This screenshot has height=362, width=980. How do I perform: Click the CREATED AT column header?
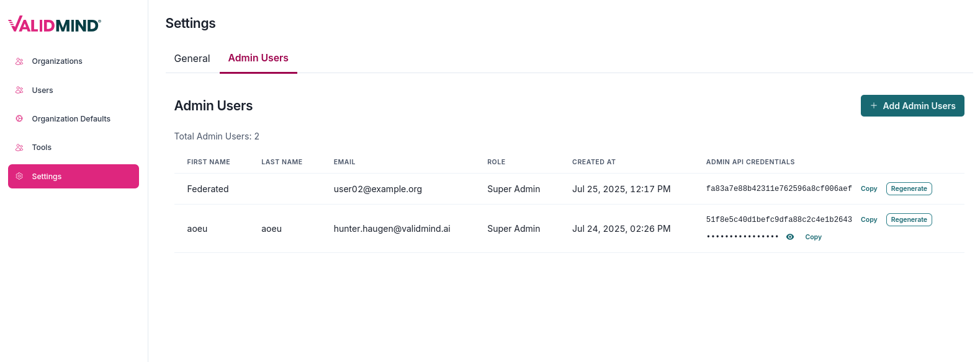point(594,162)
